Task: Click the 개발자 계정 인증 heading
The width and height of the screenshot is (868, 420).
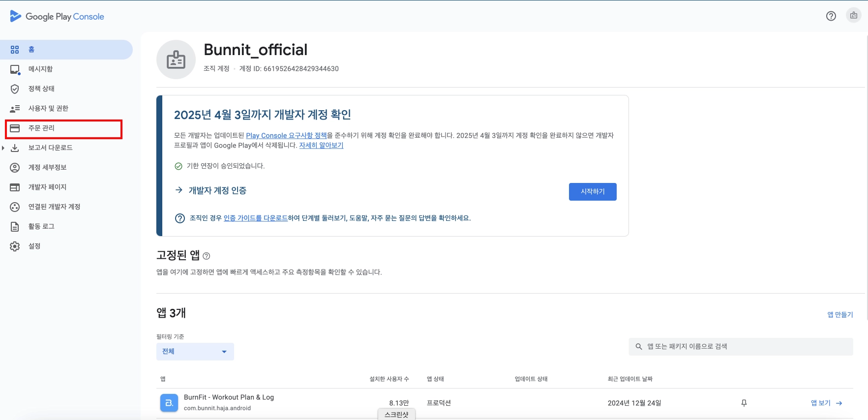Action: pyautogui.click(x=217, y=190)
